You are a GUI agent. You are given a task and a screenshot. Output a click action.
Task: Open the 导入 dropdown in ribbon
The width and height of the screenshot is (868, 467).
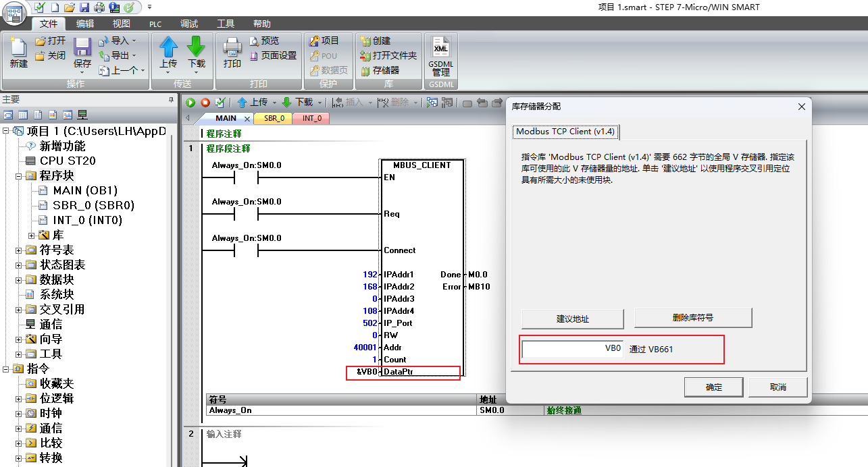point(119,40)
